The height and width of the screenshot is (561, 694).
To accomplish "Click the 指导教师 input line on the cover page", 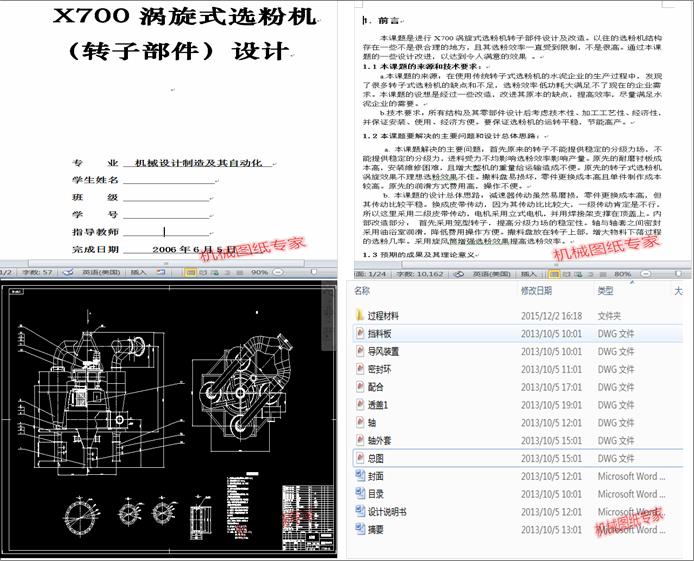I will point(166,232).
